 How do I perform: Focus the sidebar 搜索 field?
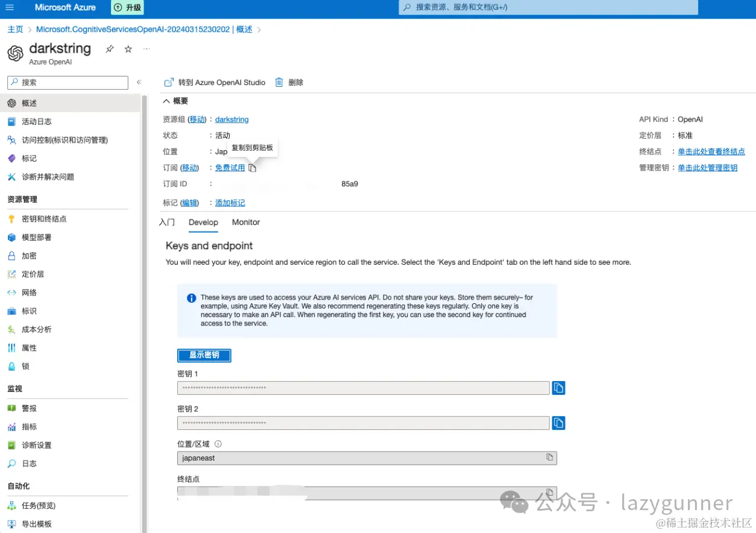click(68, 83)
